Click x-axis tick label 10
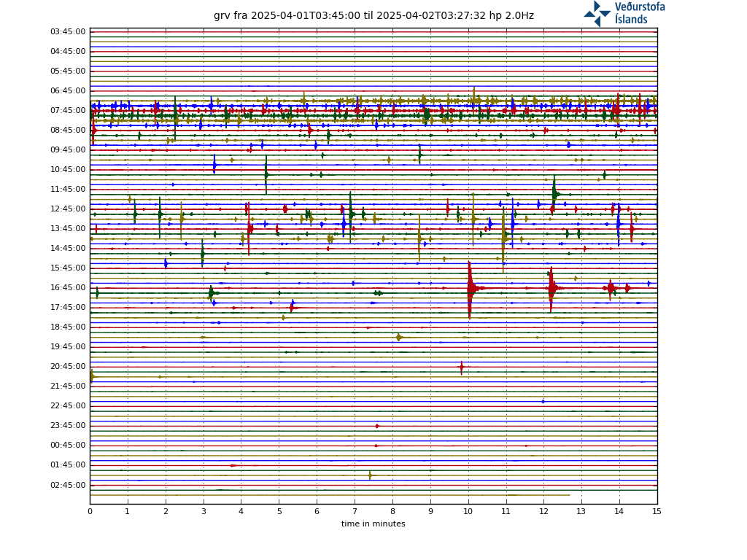Screen dimensions: 747x560 pyautogui.click(x=468, y=511)
